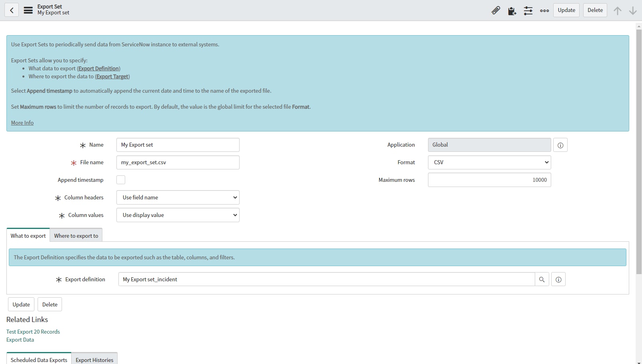642x364 pixels.
Task: Enable the Append timestamp checkbox
Action: coord(121,180)
